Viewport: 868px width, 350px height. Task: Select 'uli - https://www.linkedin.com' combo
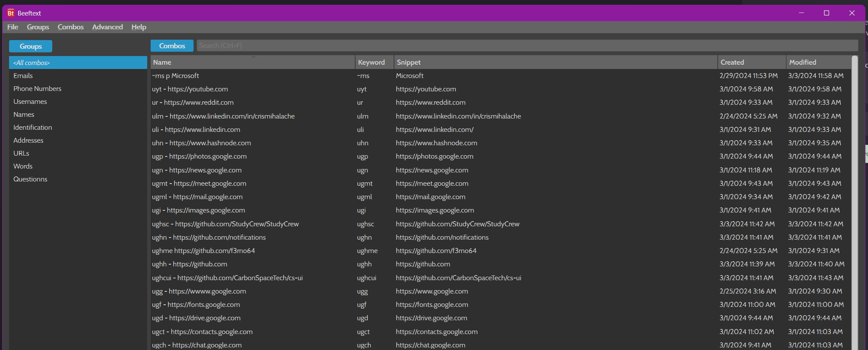(x=196, y=129)
